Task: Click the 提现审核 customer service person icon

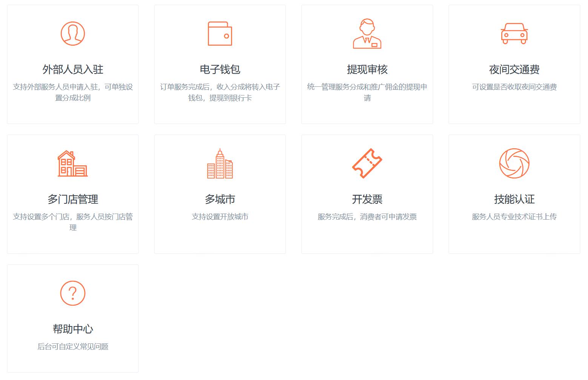Action: 367,34
